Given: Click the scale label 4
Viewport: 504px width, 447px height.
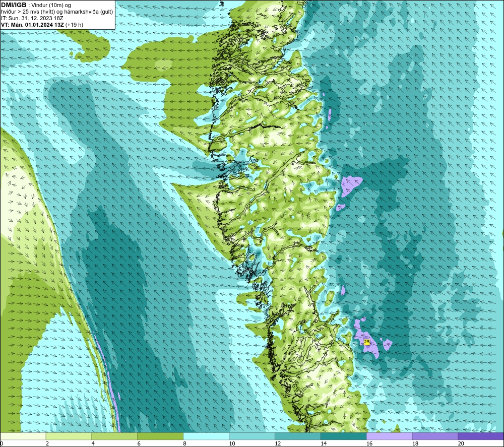Looking at the screenshot, I should [x=93, y=443].
